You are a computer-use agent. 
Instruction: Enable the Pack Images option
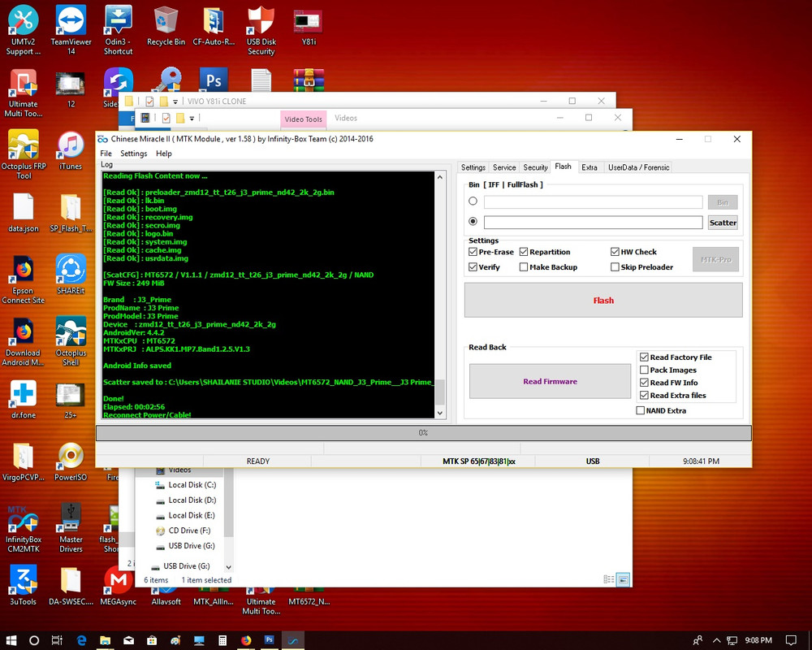click(x=644, y=370)
